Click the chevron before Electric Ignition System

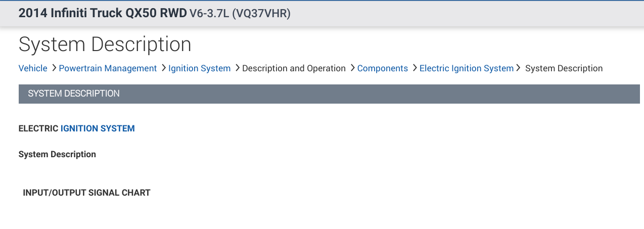(415, 68)
